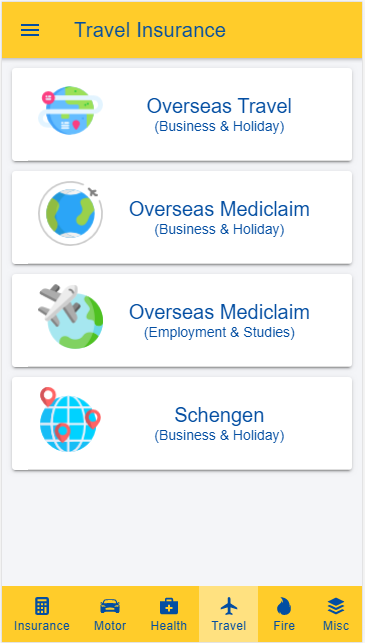Tap the medical kit Health icon
The image size is (365, 643).
169,606
